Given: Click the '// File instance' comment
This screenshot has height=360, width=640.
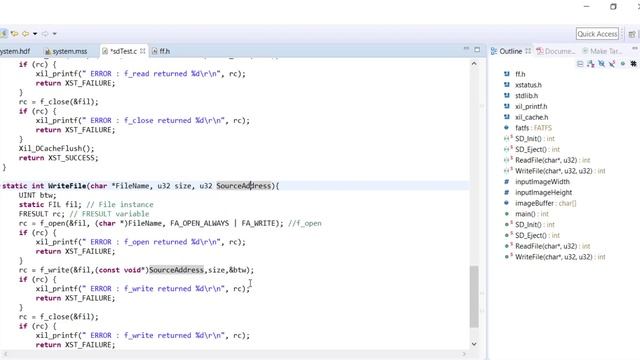Looking at the screenshot, I should coord(120,205).
